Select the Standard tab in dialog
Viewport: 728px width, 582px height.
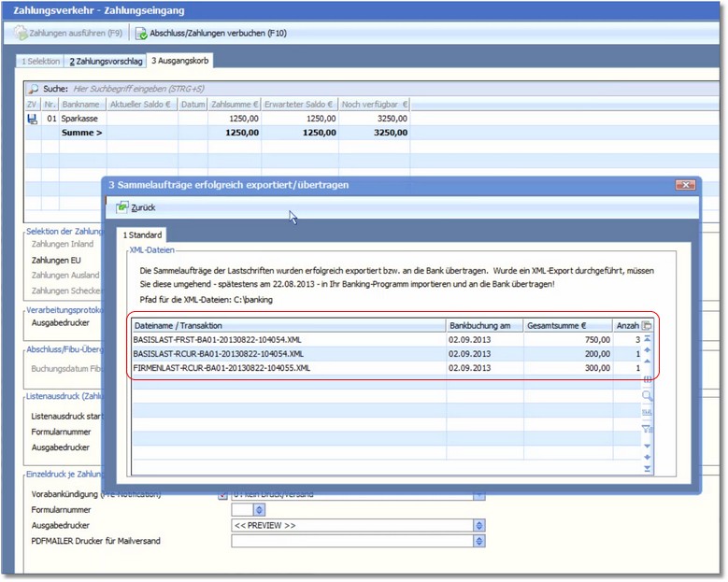click(142, 234)
